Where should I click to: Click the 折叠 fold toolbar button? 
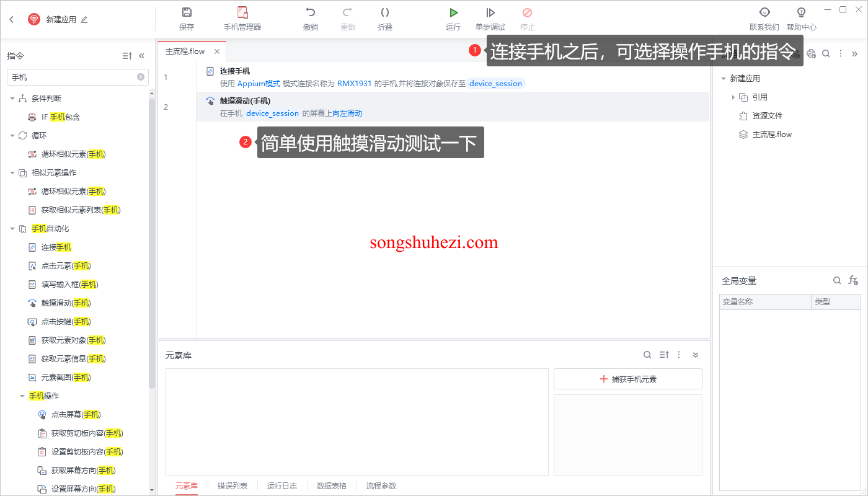385,19
